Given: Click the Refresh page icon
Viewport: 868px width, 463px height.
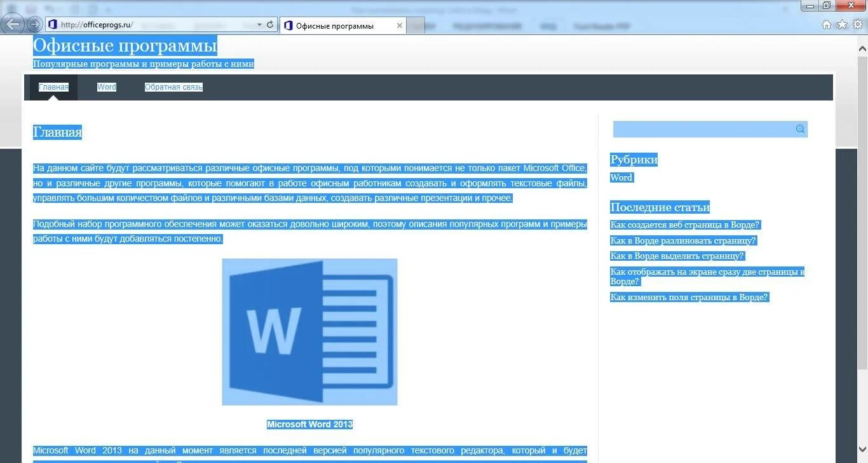Looking at the screenshot, I should [x=270, y=25].
